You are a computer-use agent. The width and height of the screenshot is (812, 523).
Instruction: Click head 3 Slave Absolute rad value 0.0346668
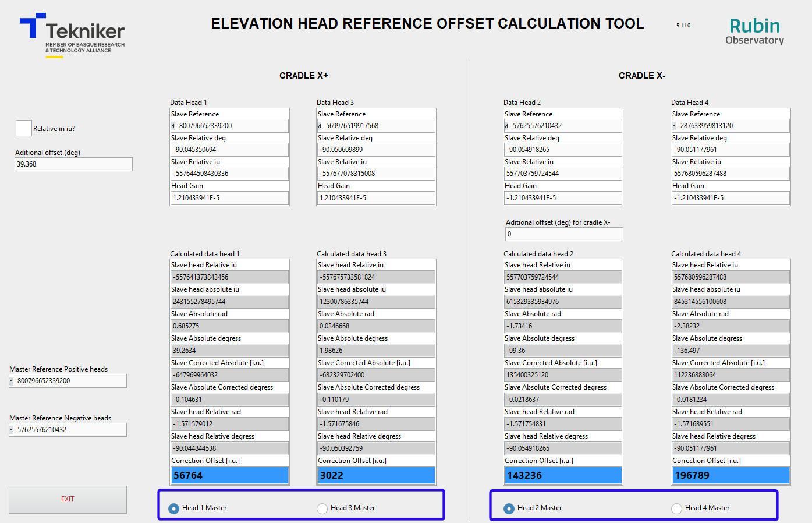(376, 326)
